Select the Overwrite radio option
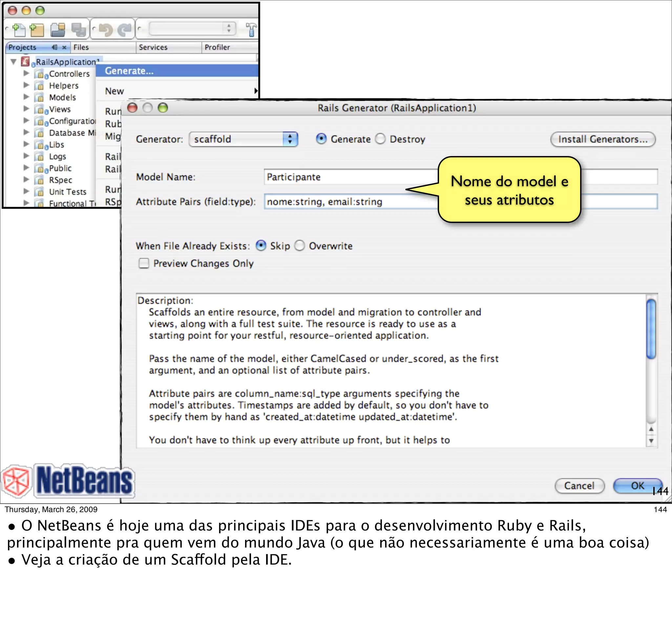The width and height of the screenshot is (672, 619). tap(299, 246)
